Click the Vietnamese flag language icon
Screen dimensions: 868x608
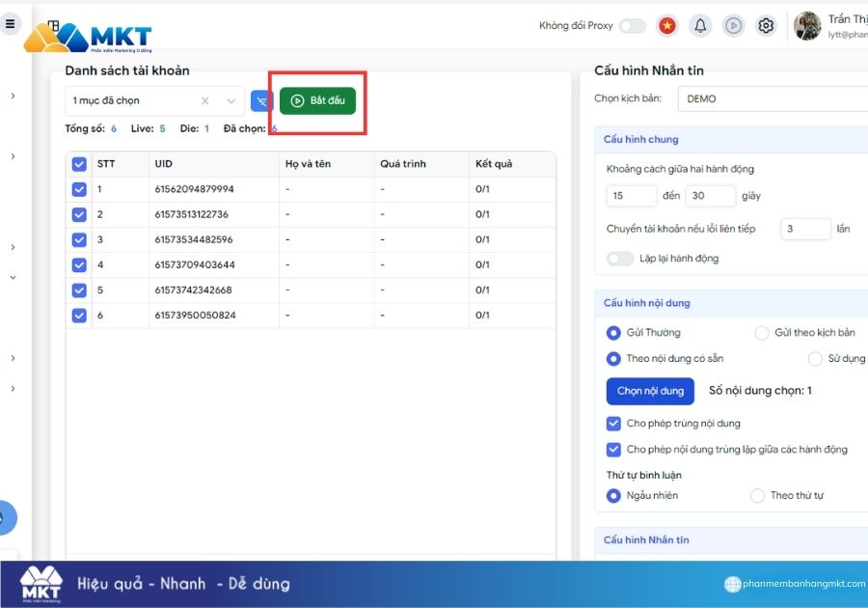[667, 25]
